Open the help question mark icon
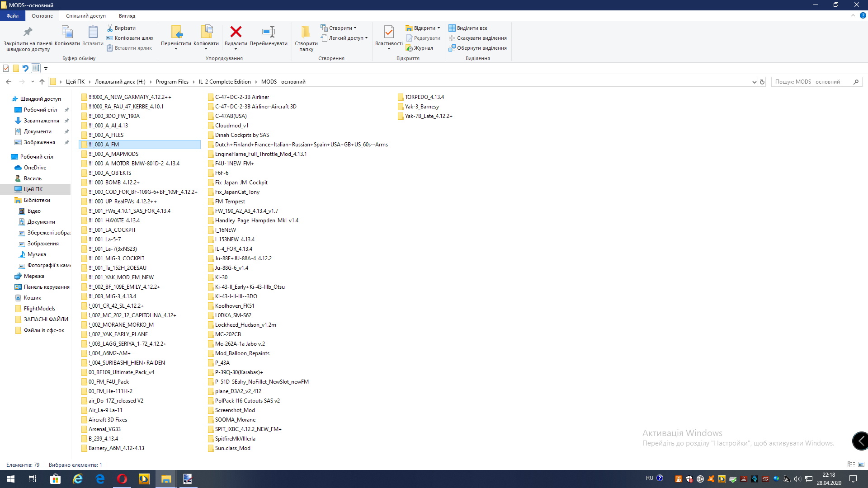This screenshot has width=868, height=488. [x=863, y=15]
